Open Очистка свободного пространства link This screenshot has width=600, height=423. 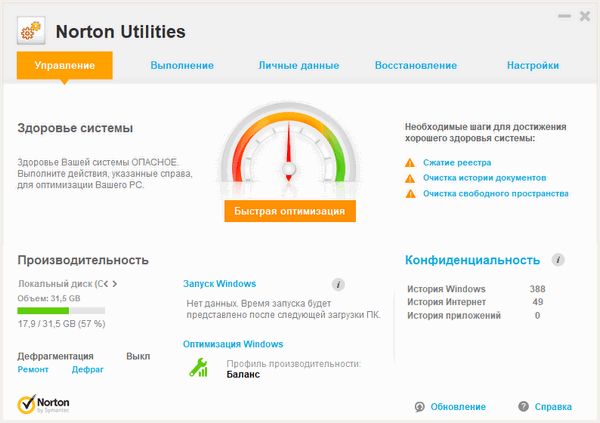click(496, 194)
